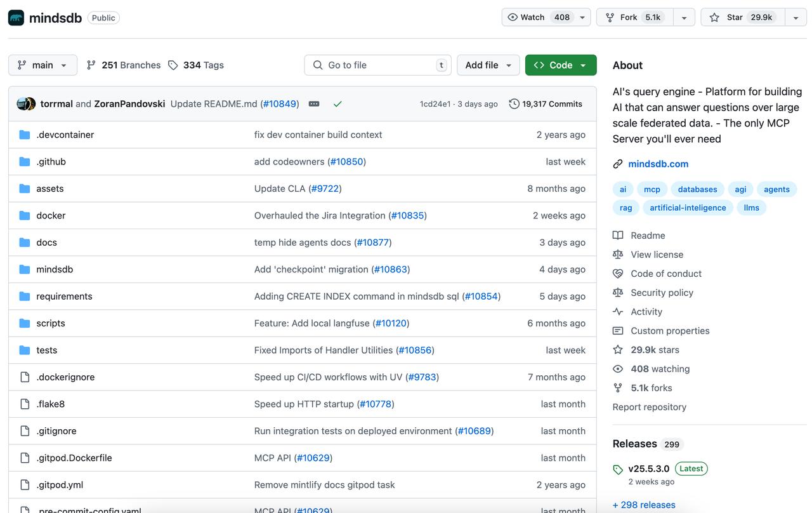Click the assets folder icon

(x=25, y=189)
